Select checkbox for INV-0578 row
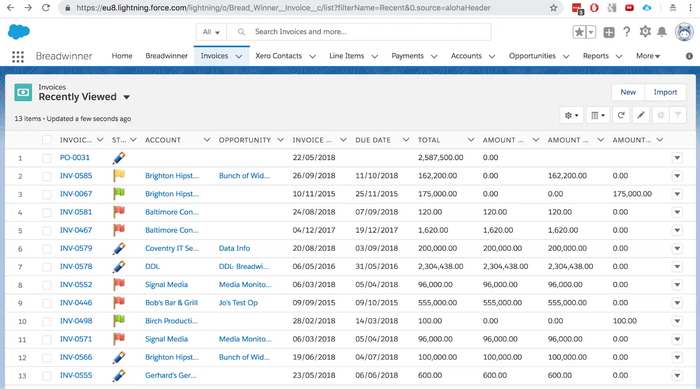This screenshot has width=700, height=389. coord(46,267)
